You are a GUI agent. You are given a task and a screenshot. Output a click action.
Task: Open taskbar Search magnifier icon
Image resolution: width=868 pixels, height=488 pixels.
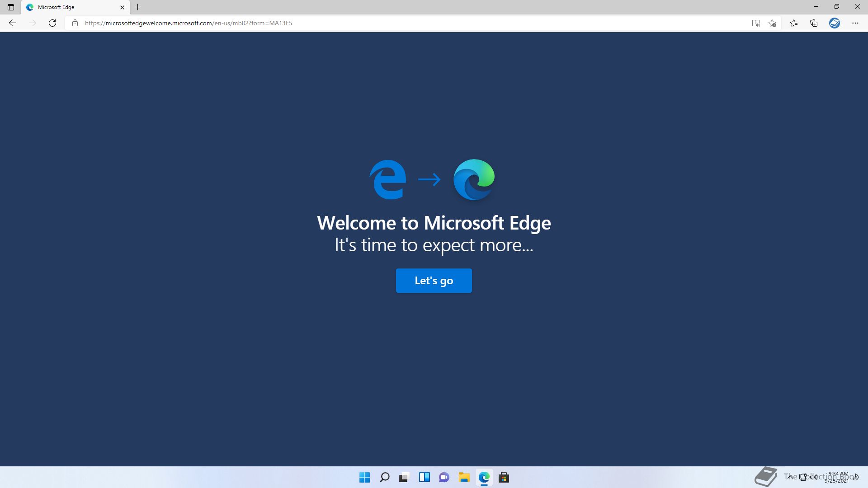(385, 478)
